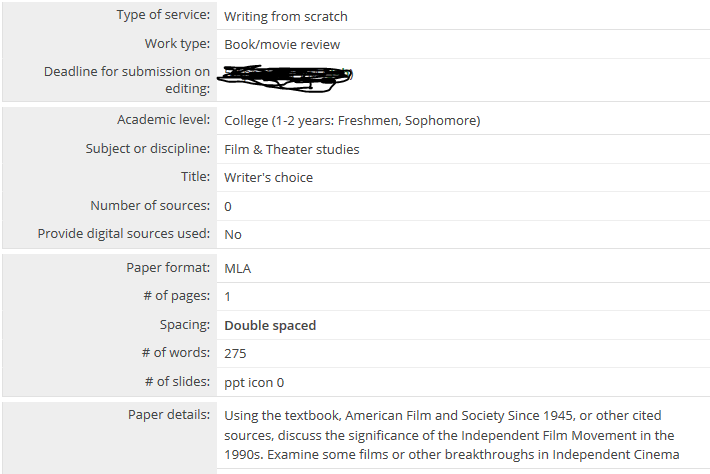Screen dimensions: 710x474
Task: Click the 'Writing from scratch' service value
Action: click(x=286, y=17)
